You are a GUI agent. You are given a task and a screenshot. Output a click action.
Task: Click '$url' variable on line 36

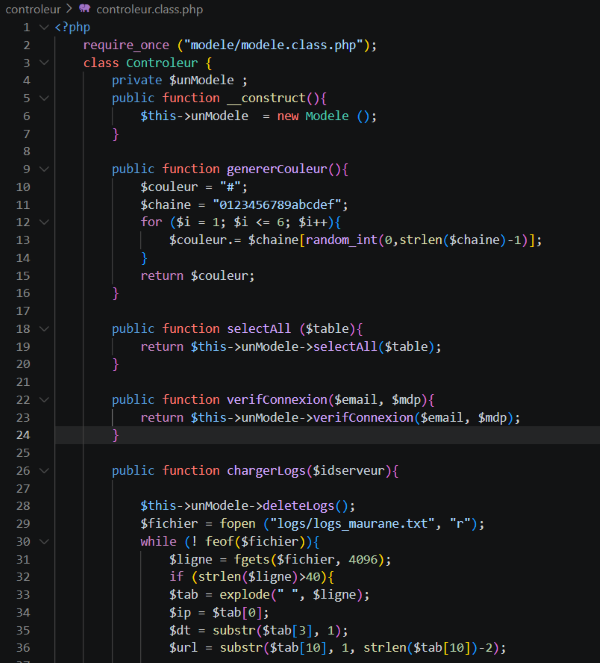(183, 648)
